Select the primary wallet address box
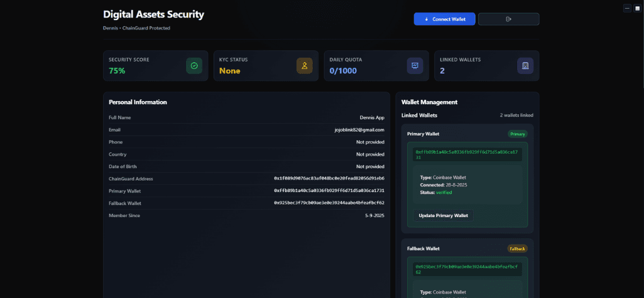The width and height of the screenshot is (644, 298). [x=467, y=154]
